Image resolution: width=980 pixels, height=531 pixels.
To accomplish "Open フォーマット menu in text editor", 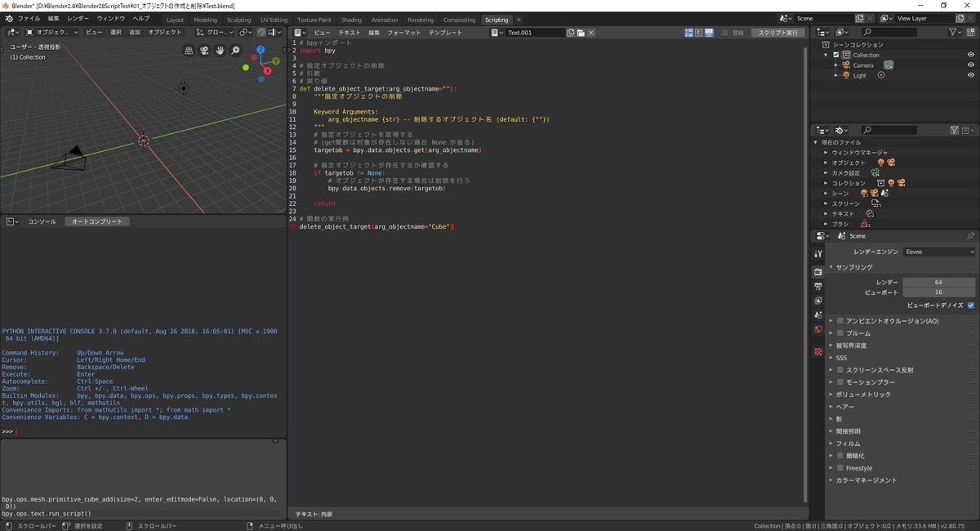I will [403, 33].
